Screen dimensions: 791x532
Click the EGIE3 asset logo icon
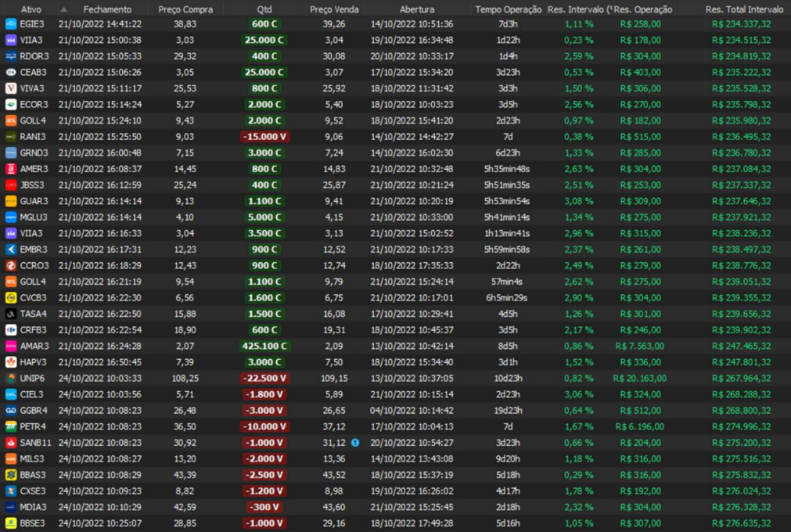point(11,24)
